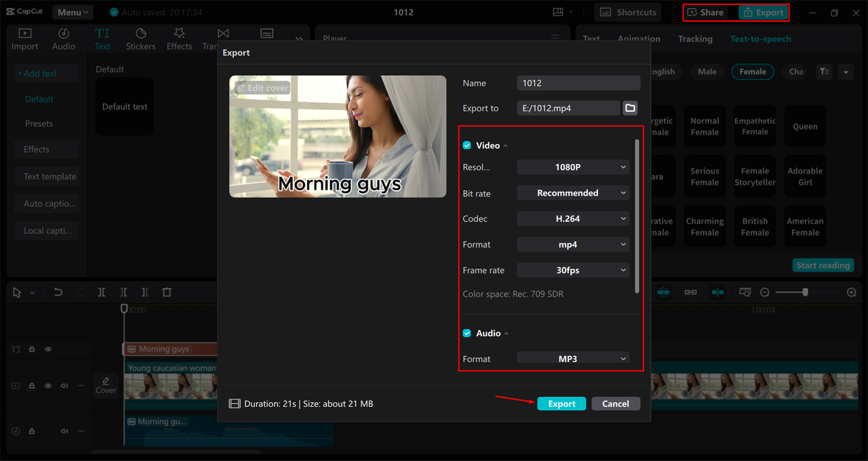Open the Frame rate 30fps dropdown
This screenshot has width=868, height=461.
(x=573, y=270)
